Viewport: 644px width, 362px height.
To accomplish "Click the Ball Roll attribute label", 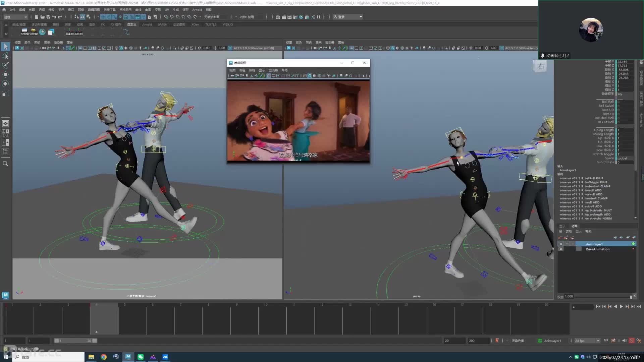I will [x=607, y=102].
